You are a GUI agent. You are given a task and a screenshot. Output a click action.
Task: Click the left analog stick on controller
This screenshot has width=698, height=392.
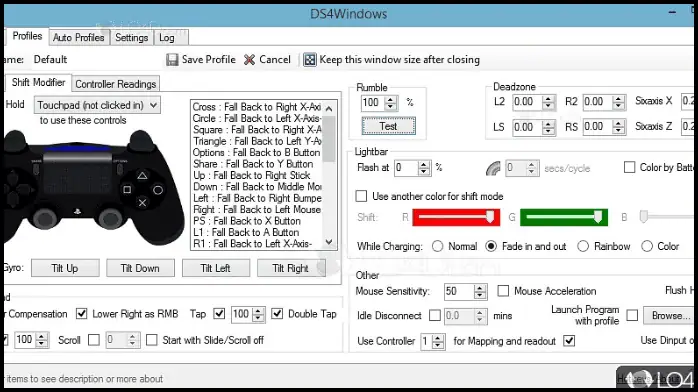(x=45, y=218)
